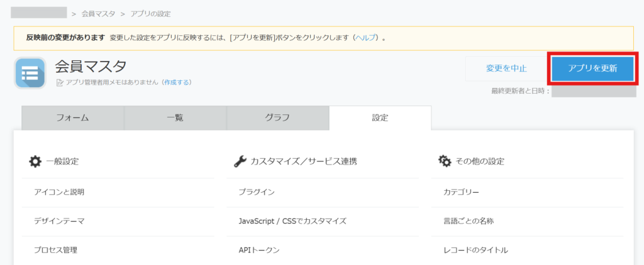Image resolution: width=644 pixels, height=265 pixels.
Task: Click the 会員マスタ app icon
Action: coord(30,73)
